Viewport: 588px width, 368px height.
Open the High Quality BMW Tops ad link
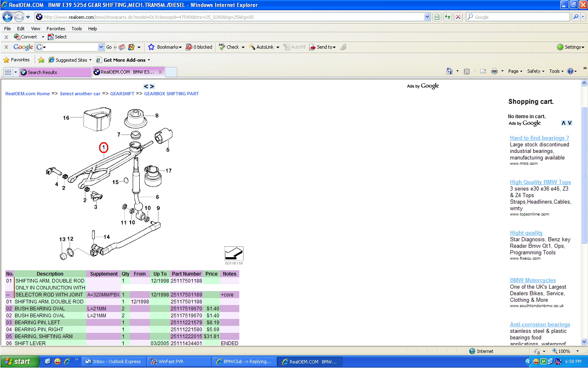pos(540,182)
